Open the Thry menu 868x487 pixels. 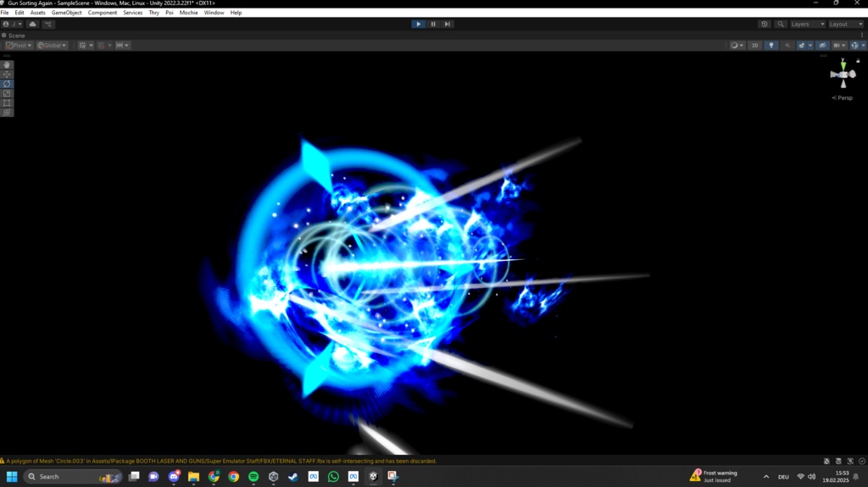coord(154,12)
